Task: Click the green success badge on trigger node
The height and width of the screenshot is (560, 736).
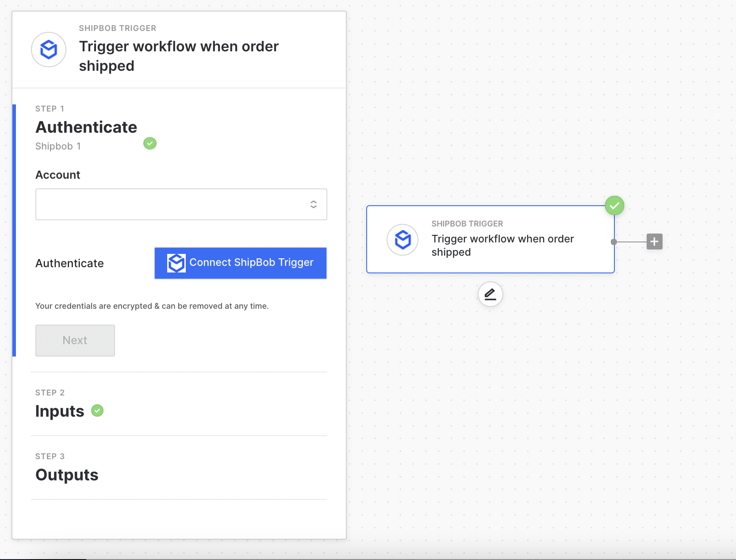Action: pos(614,206)
